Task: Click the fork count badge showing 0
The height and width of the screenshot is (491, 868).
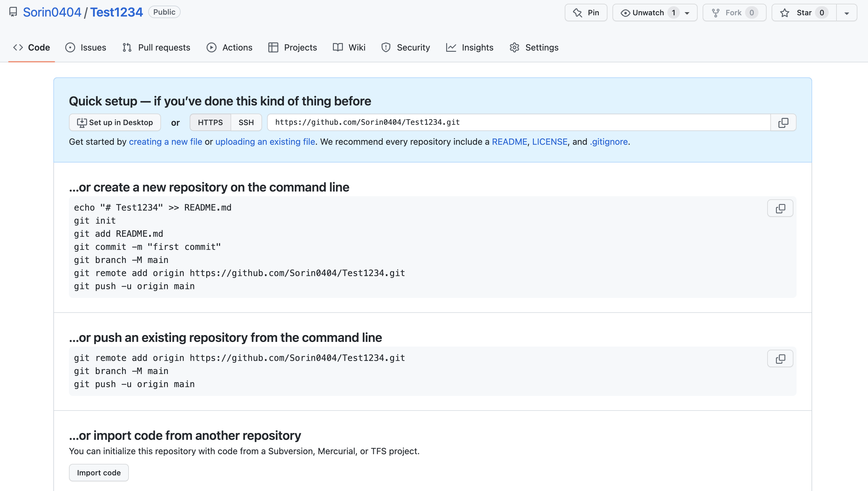Action: [752, 13]
